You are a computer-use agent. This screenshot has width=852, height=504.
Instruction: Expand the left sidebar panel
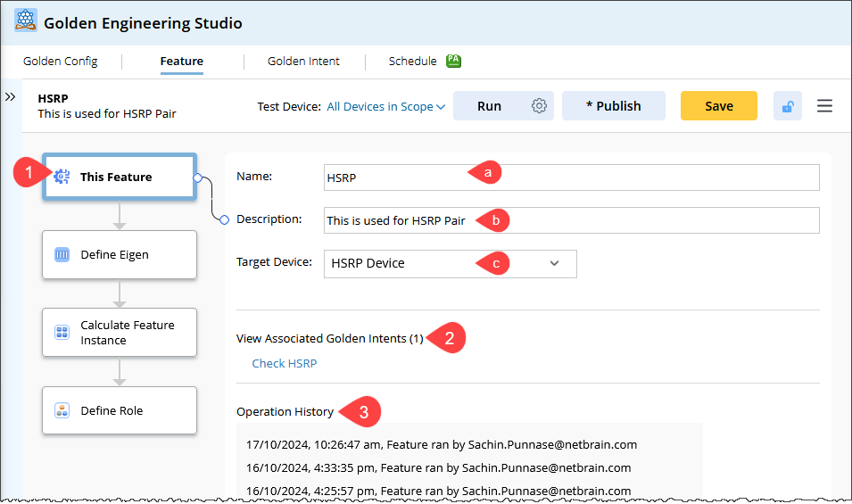pos(11,96)
